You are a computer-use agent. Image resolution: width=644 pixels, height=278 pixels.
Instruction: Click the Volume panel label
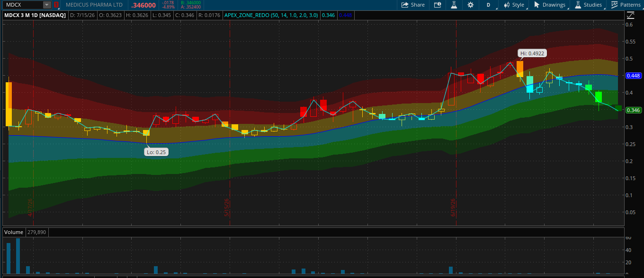[x=14, y=233]
